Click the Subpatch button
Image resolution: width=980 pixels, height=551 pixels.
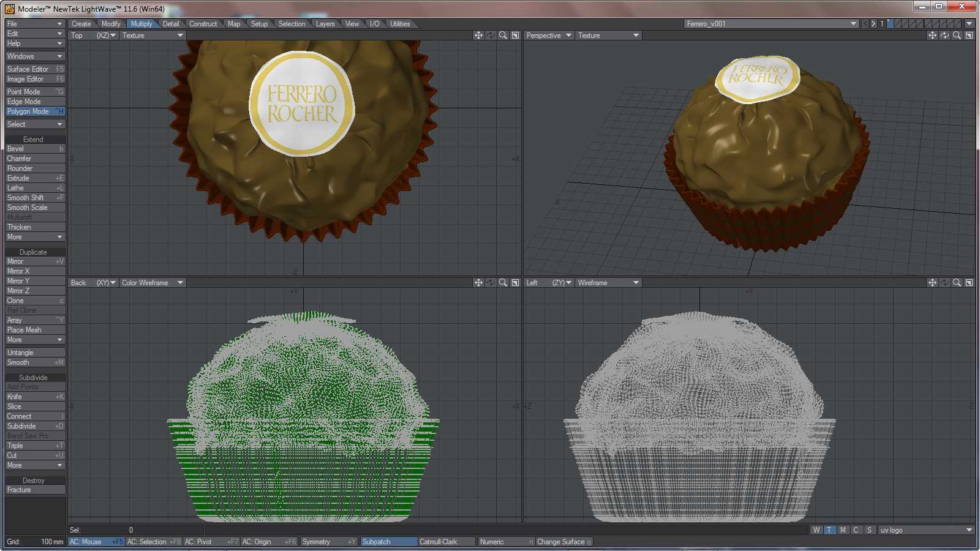(x=388, y=542)
